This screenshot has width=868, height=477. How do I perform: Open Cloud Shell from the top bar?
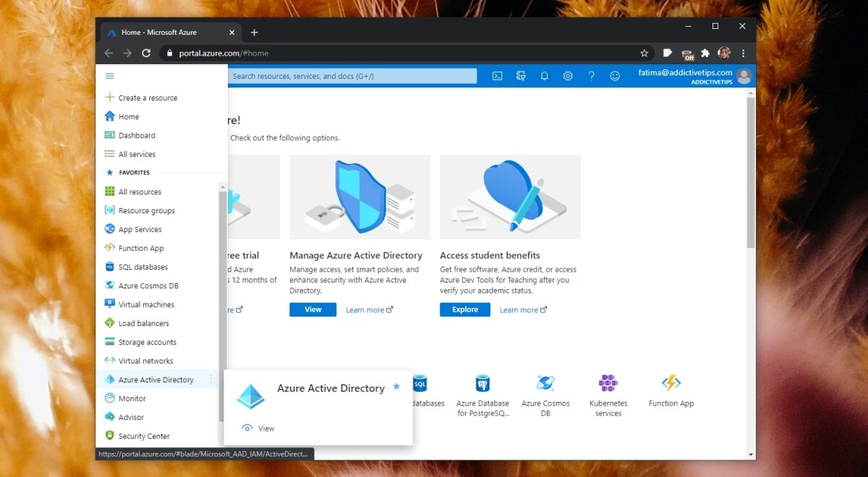pos(497,75)
